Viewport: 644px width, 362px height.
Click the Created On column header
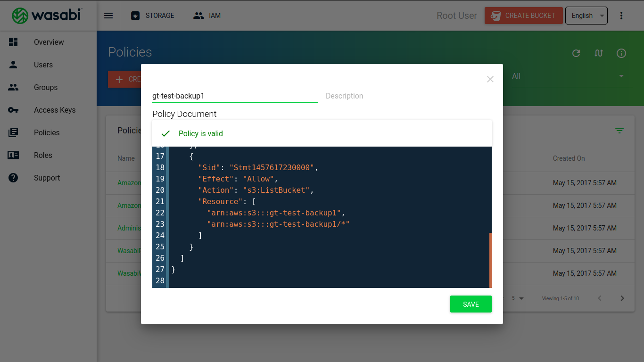coord(569,158)
